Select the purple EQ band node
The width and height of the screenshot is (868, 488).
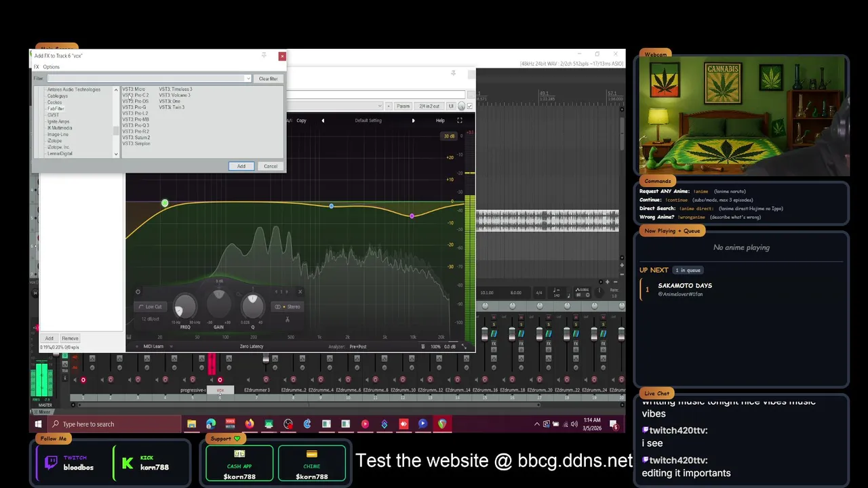[x=412, y=216]
